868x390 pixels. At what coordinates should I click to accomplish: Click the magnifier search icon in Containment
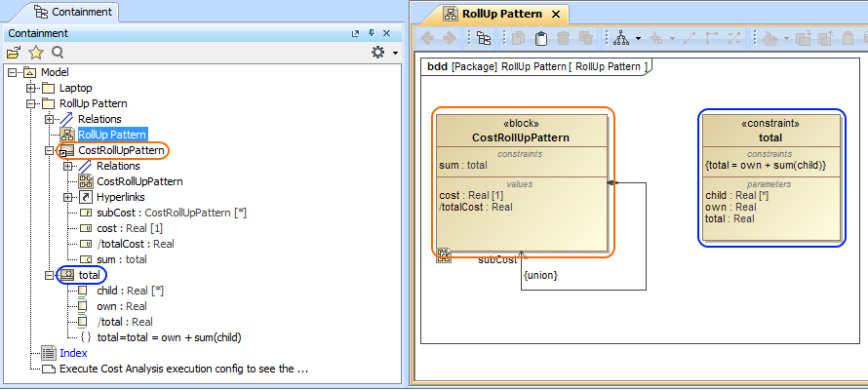point(58,53)
